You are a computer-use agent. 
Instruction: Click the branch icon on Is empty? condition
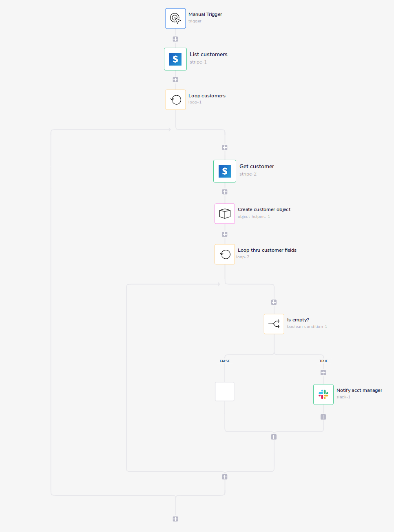(274, 324)
